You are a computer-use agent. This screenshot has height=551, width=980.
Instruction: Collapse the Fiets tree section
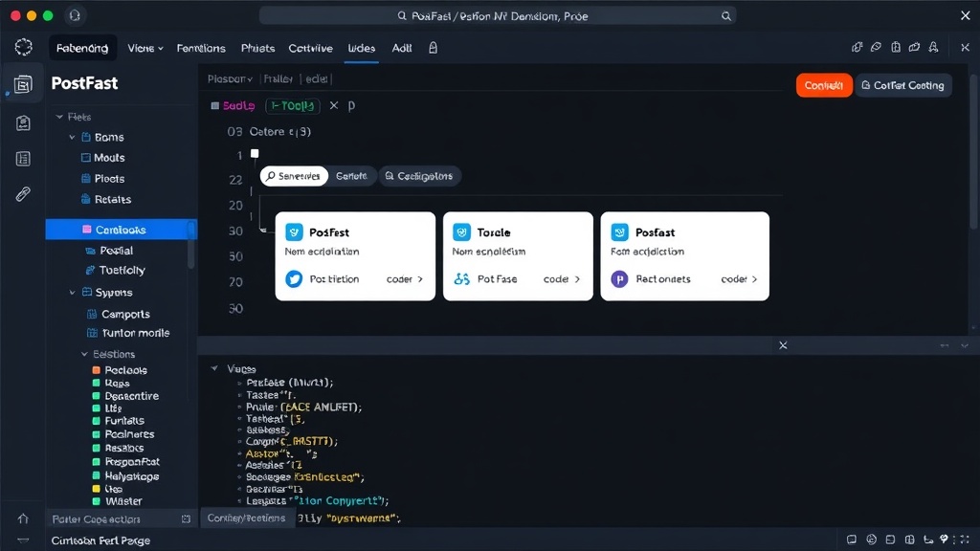pyautogui.click(x=59, y=117)
